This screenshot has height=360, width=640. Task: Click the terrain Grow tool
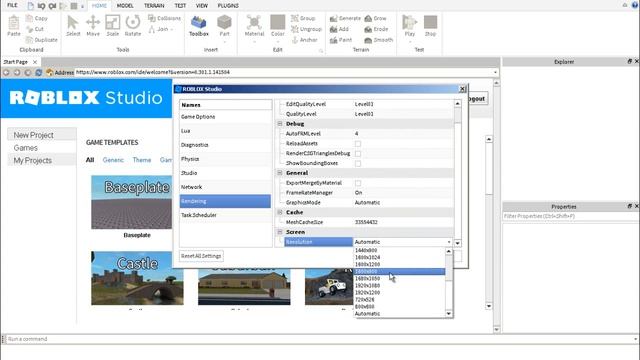pyautogui.click(x=375, y=18)
